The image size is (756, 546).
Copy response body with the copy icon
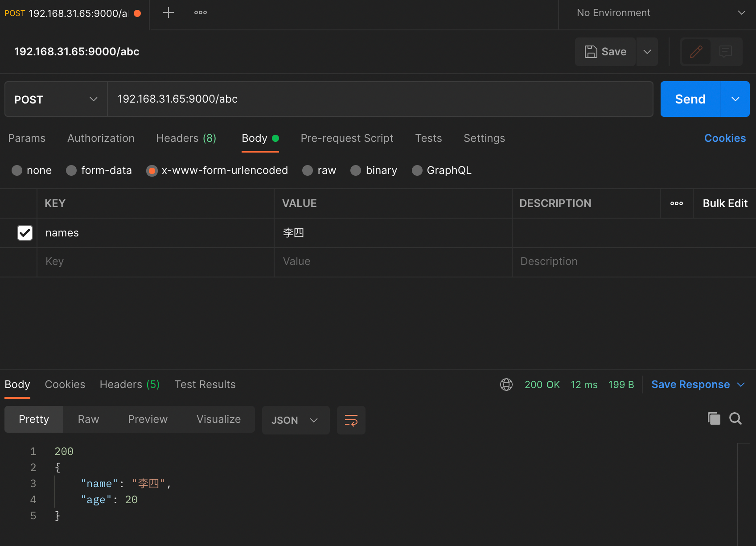point(714,418)
